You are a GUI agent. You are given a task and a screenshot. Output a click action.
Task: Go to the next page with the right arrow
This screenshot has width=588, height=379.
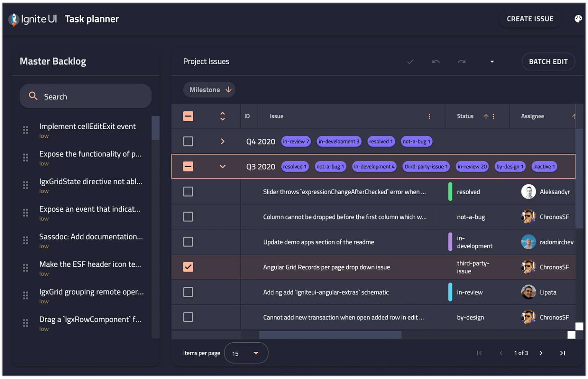click(541, 353)
